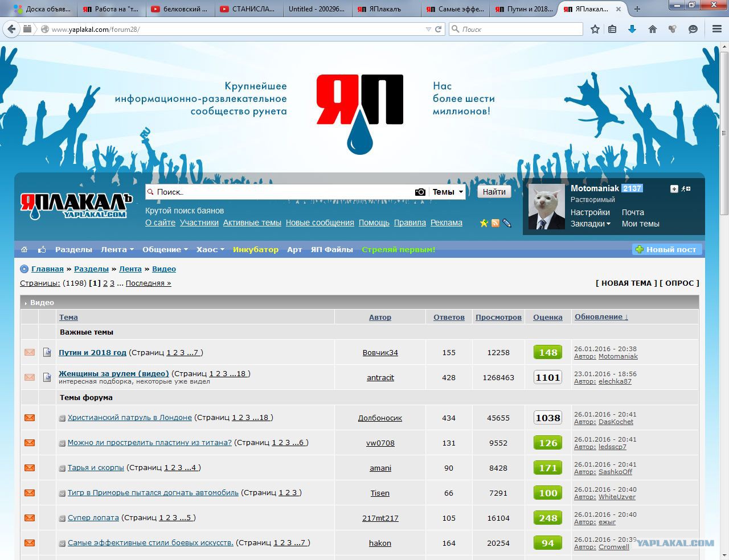Open the Разделы navigation item

point(73,249)
